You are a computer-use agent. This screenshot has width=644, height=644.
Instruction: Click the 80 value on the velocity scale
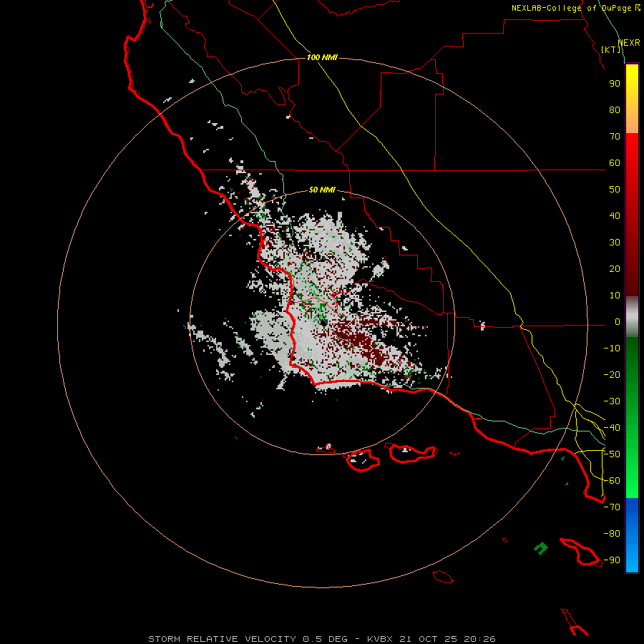615,109
